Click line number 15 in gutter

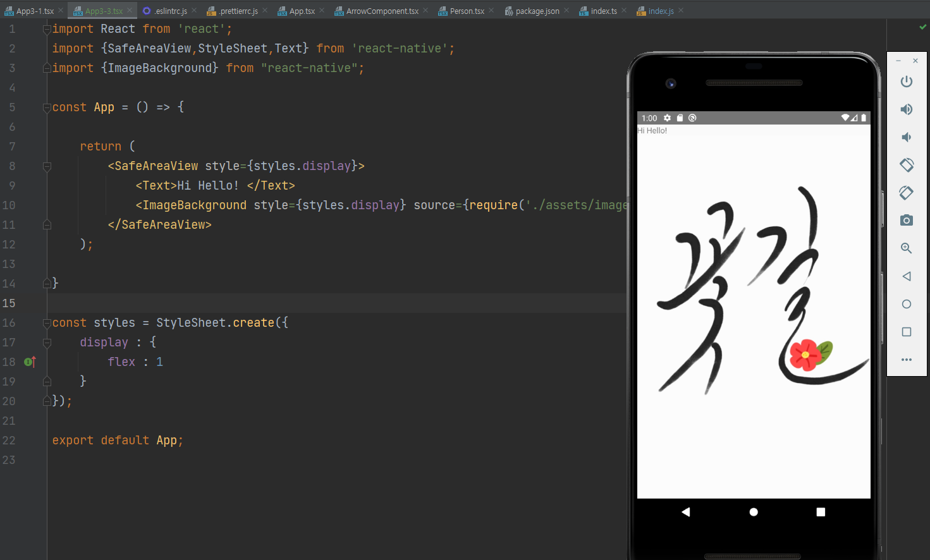coord(9,303)
